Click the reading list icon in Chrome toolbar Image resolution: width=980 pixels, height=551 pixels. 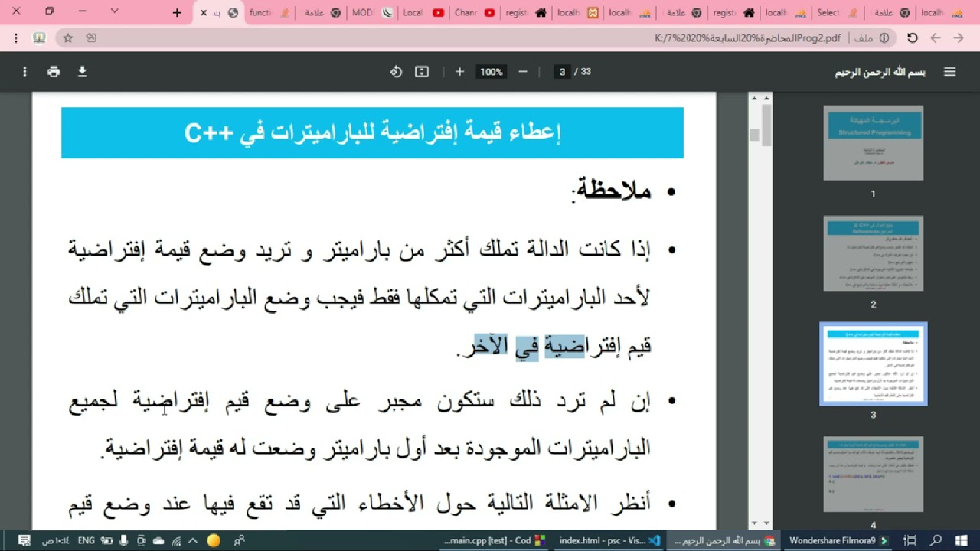[40, 37]
